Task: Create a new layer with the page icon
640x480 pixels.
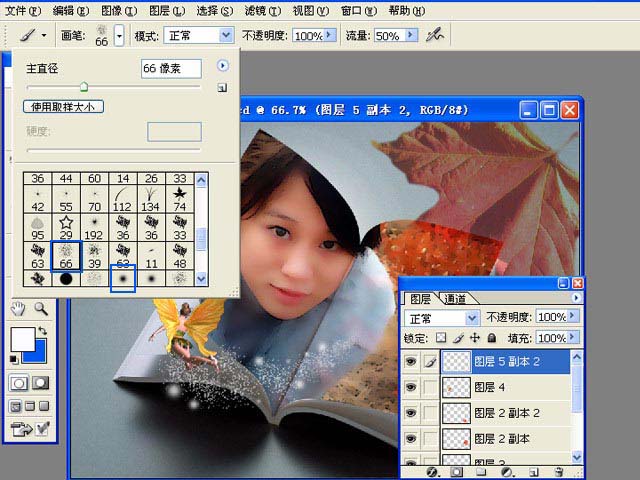Action: pyautogui.click(x=535, y=471)
